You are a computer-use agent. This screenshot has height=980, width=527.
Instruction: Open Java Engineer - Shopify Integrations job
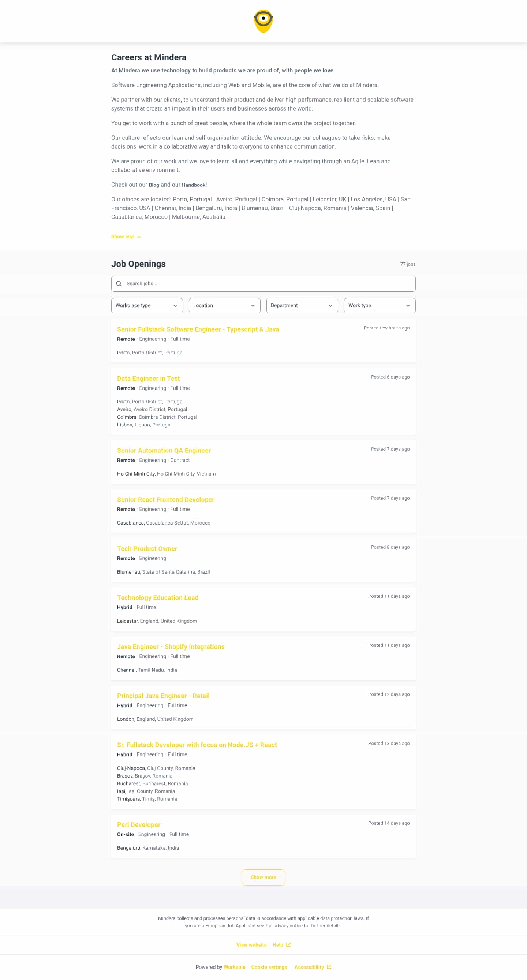[171, 647]
